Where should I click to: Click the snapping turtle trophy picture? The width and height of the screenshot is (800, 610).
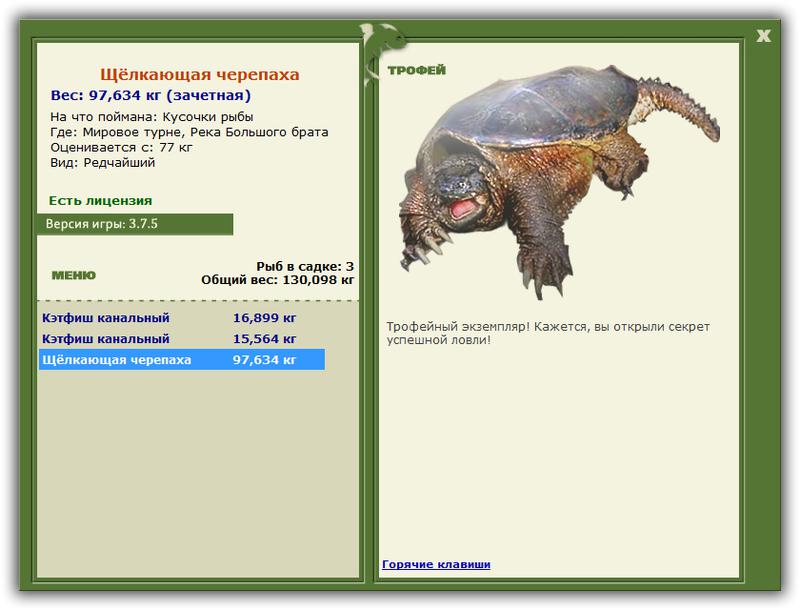[559, 181]
